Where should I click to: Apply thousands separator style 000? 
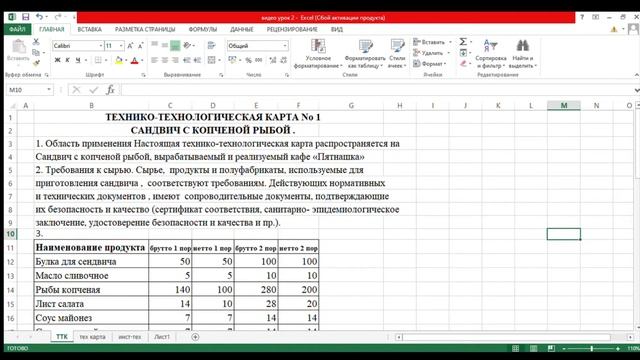[259, 60]
